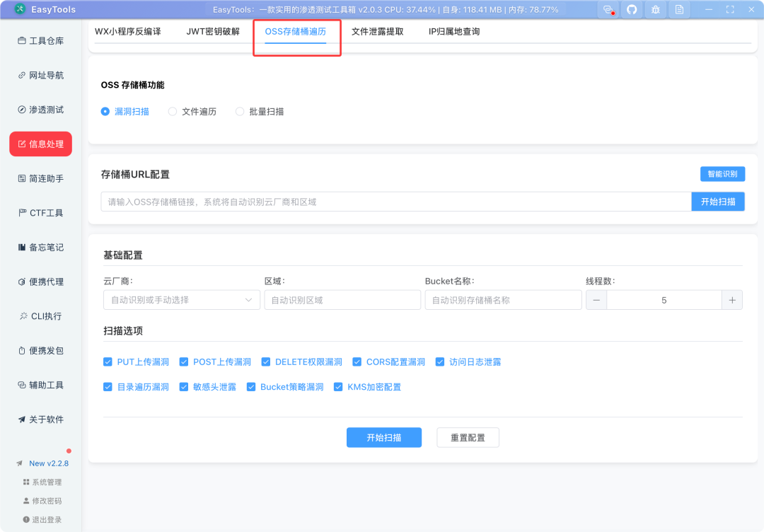Click the bug icon in the title bar
This screenshot has width=764, height=532.
[655, 10]
